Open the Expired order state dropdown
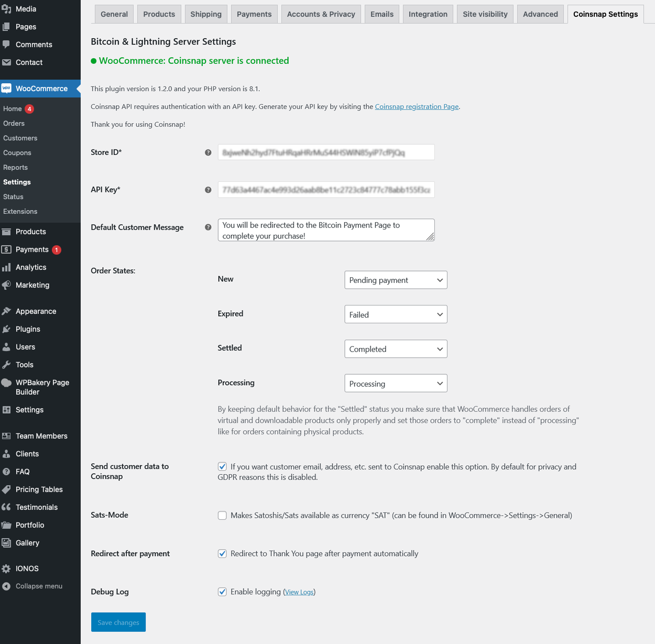 [396, 314]
